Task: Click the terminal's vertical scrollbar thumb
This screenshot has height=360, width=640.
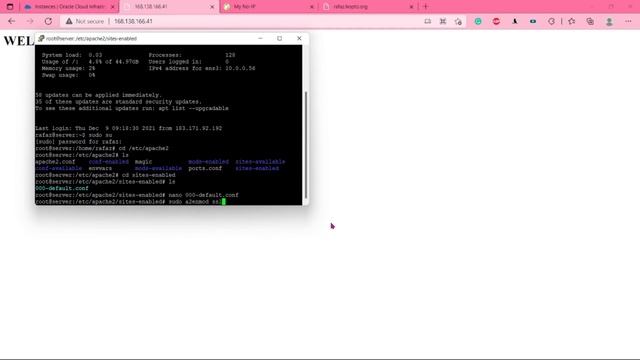Action: (306, 145)
